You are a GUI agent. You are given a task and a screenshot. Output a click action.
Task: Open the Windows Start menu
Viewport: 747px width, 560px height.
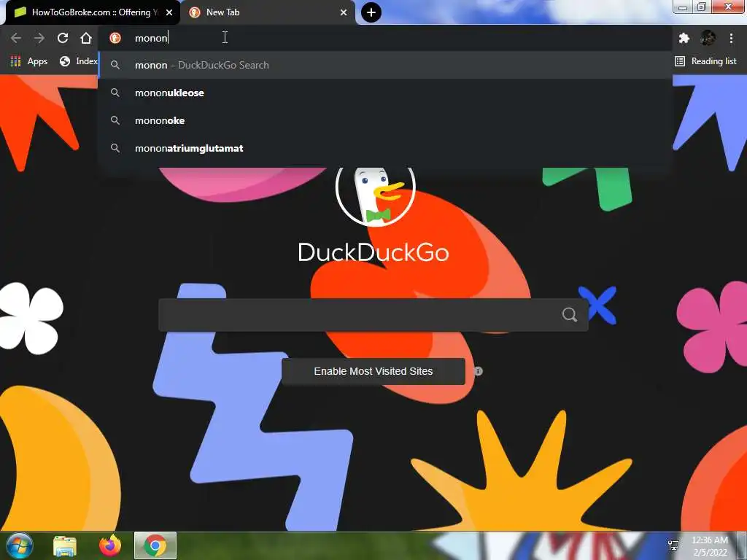[19, 545]
